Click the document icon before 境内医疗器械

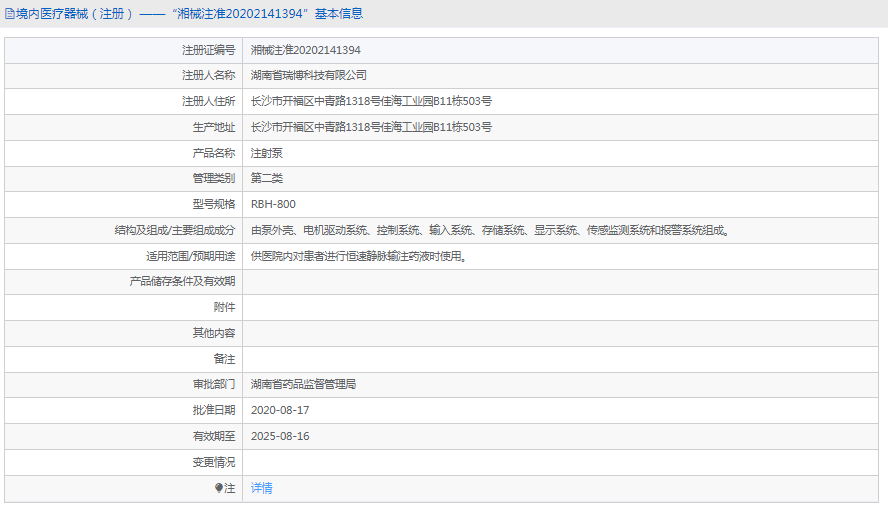tap(10, 14)
